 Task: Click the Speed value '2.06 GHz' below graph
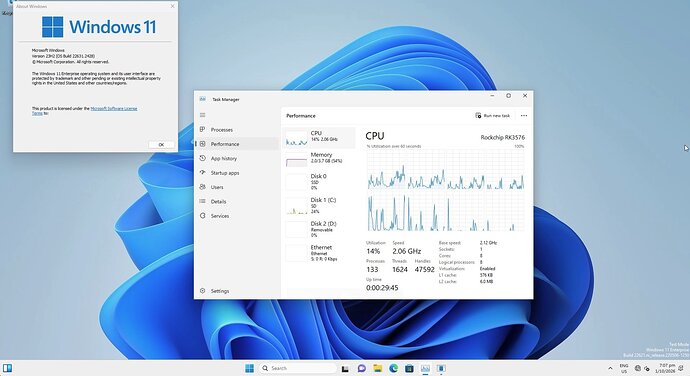[407, 251]
